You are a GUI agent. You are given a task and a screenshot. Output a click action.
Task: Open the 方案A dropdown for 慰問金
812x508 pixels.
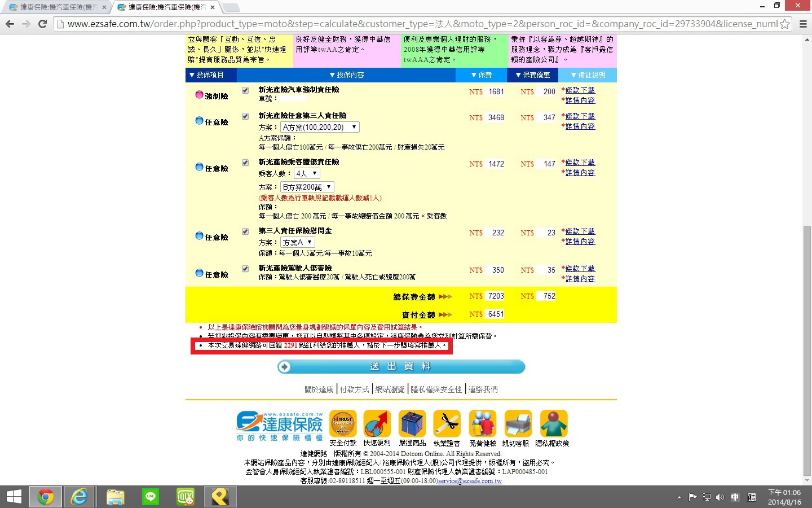[298, 242]
